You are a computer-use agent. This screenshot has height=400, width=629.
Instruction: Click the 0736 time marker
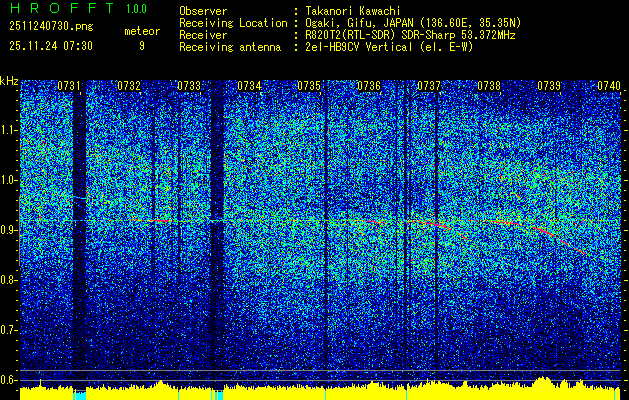pyautogui.click(x=369, y=86)
